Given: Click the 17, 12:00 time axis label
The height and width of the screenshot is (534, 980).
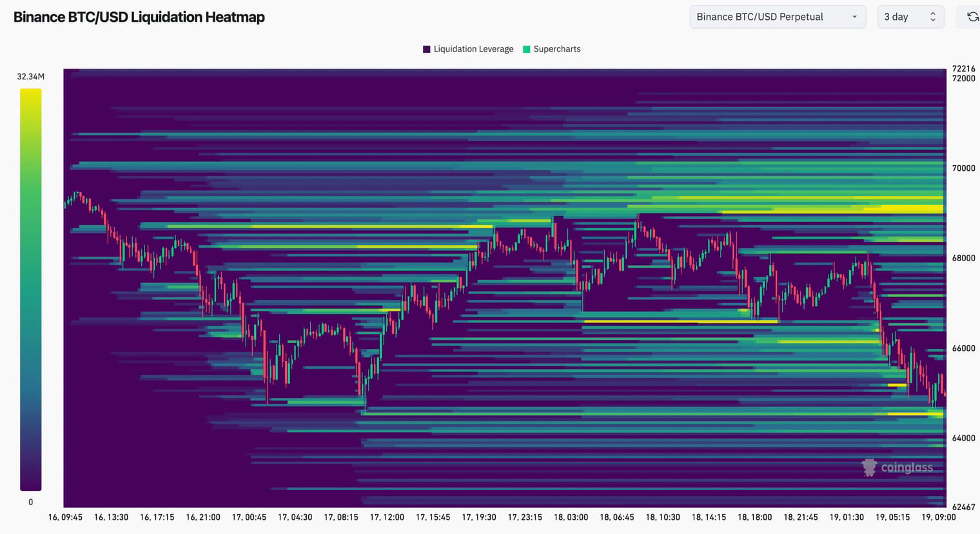Looking at the screenshot, I should coord(386,517).
